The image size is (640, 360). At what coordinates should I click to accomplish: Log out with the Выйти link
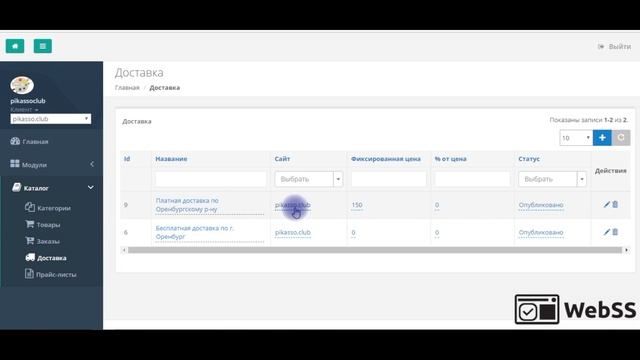click(615, 47)
